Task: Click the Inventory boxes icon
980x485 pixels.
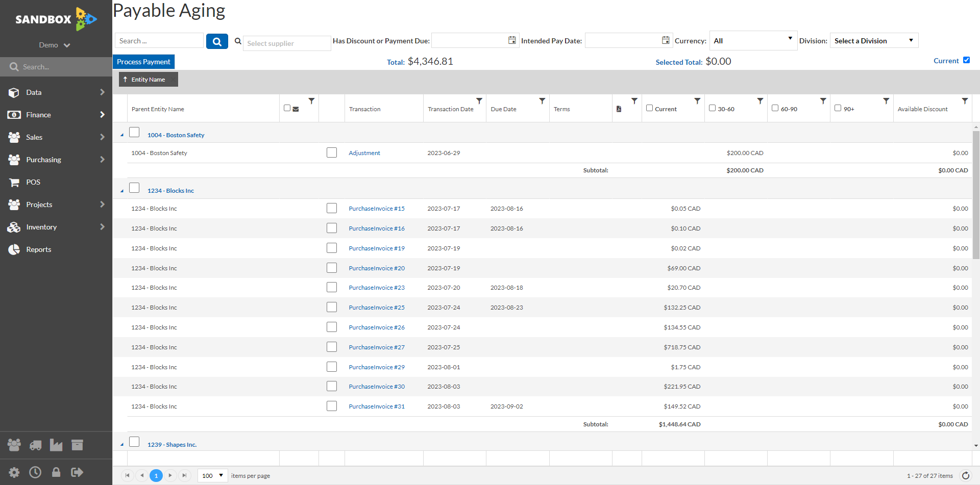Action: pyautogui.click(x=14, y=227)
